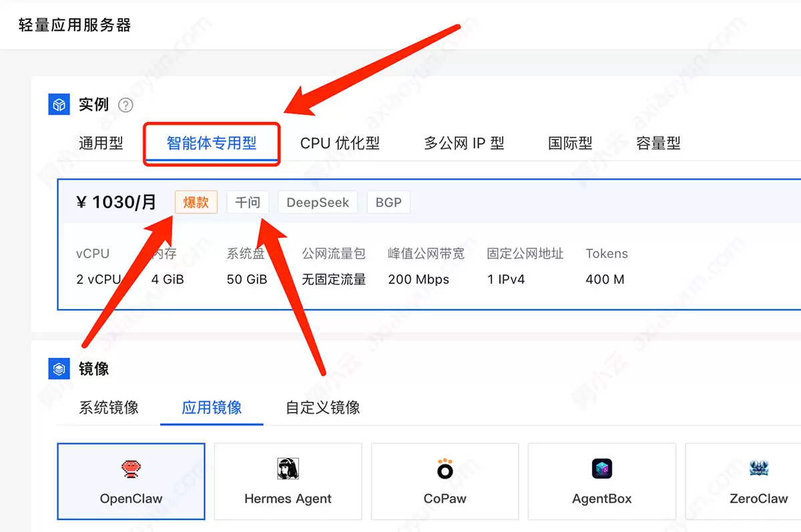Select the 智能体专用型 tab
Screen dimensions: 801x532
pos(212,143)
